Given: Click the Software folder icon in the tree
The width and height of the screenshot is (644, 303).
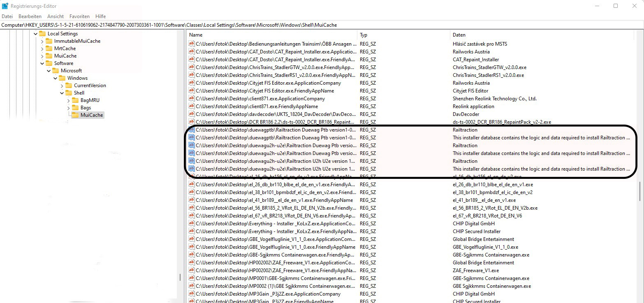Looking at the screenshot, I should pos(49,63).
